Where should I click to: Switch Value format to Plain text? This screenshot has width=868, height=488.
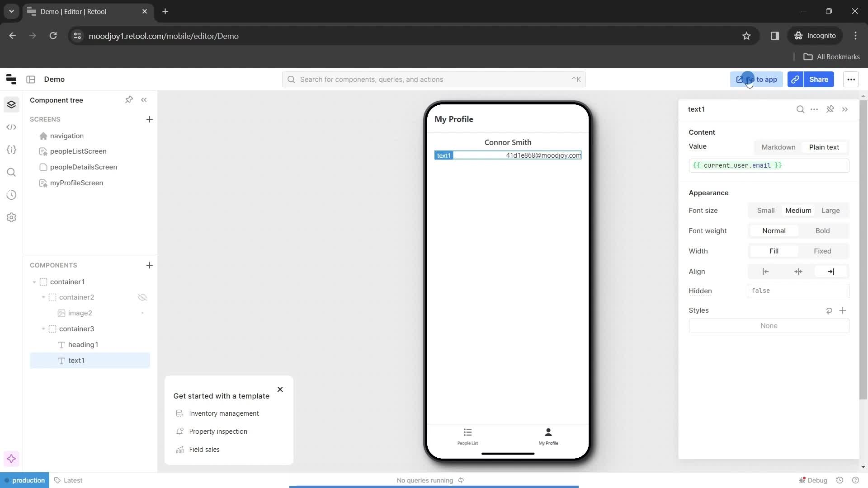pos(825,146)
